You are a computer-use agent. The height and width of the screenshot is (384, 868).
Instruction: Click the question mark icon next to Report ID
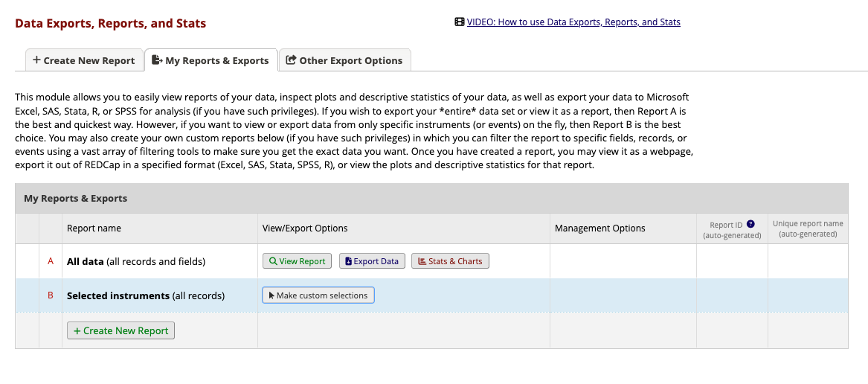click(x=750, y=223)
